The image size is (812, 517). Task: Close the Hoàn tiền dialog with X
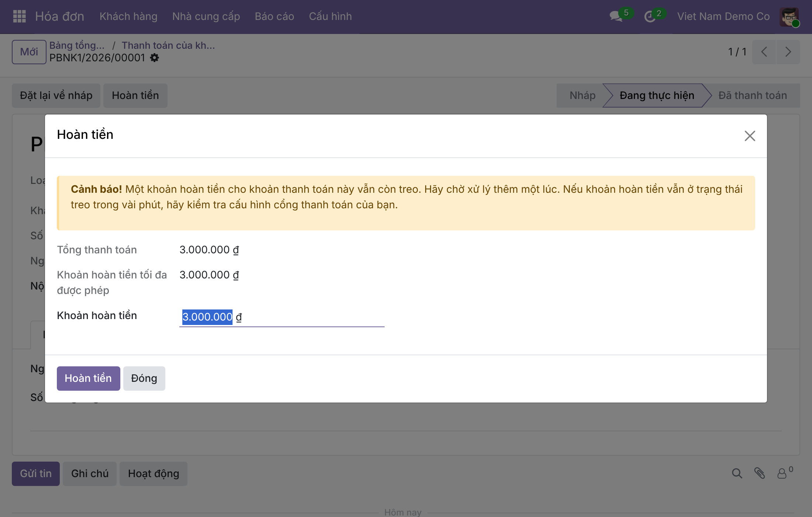[x=750, y=136]
